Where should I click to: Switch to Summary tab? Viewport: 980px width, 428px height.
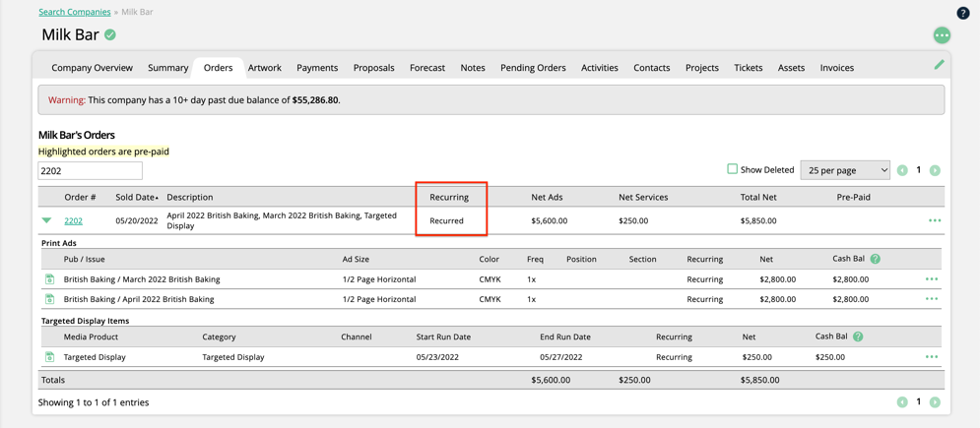pyautogui.click(x=168, y=67)
